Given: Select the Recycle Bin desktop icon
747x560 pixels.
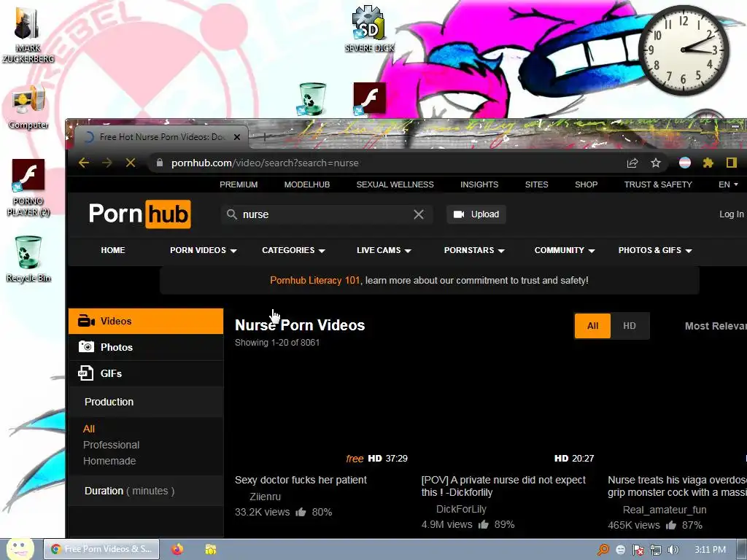Looking at the screenshot, I should point(28,259).
